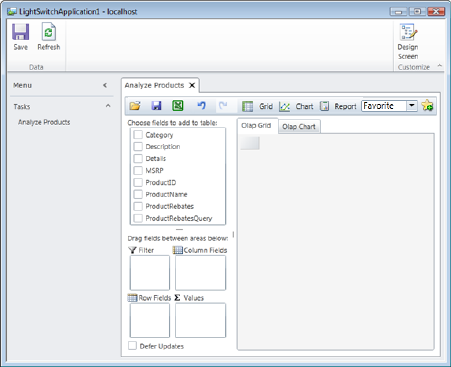This screenshot has width=451, height=367.
Task: Click the Grid icon in toolbar
Action: (247, 106)
